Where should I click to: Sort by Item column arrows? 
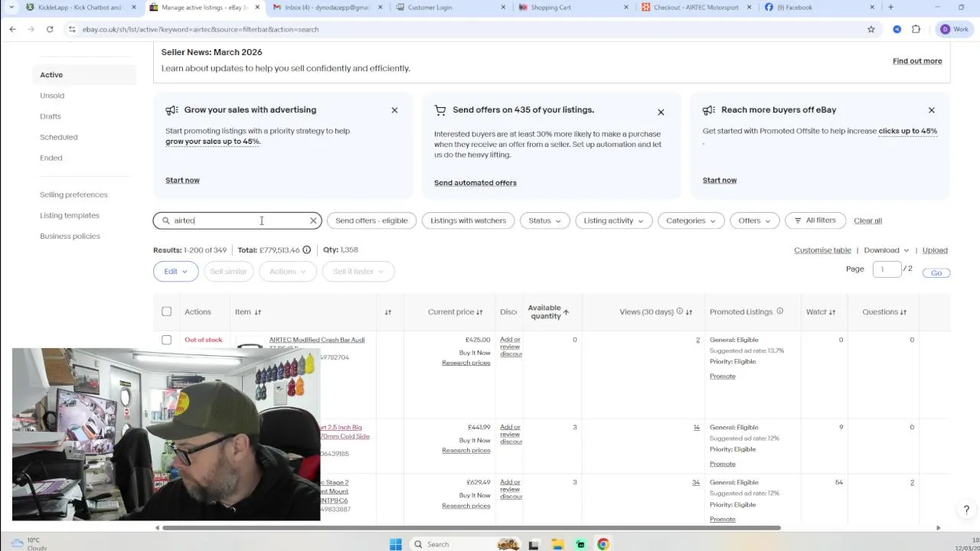click(x=257, y=312)
